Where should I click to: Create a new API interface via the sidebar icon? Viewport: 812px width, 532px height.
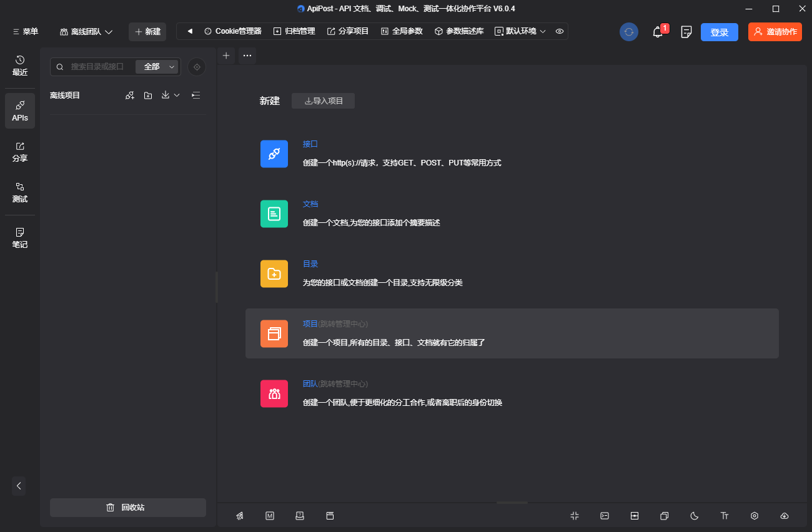pyautogui.click(x=129, y=95)
